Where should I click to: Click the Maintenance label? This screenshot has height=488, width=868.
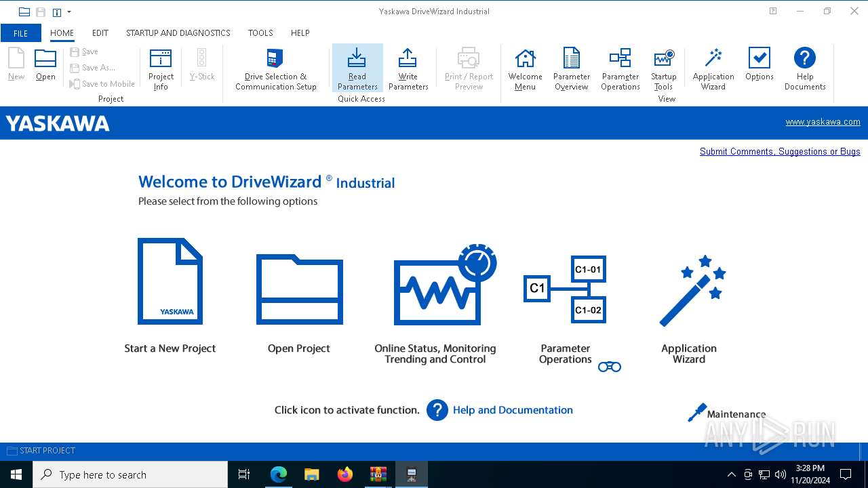click(736, 414)
